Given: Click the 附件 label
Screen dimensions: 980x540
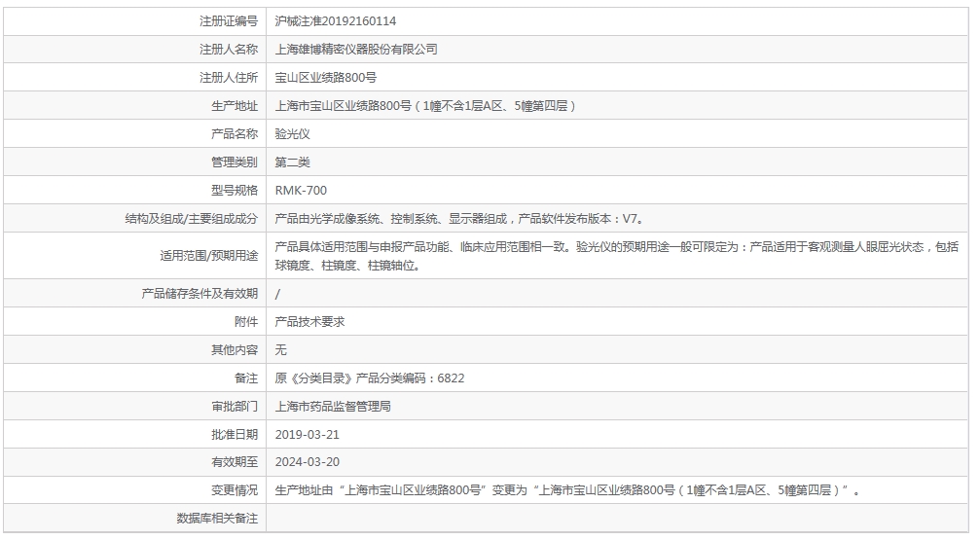Looking at the screenshot, I should pos(245,321).
